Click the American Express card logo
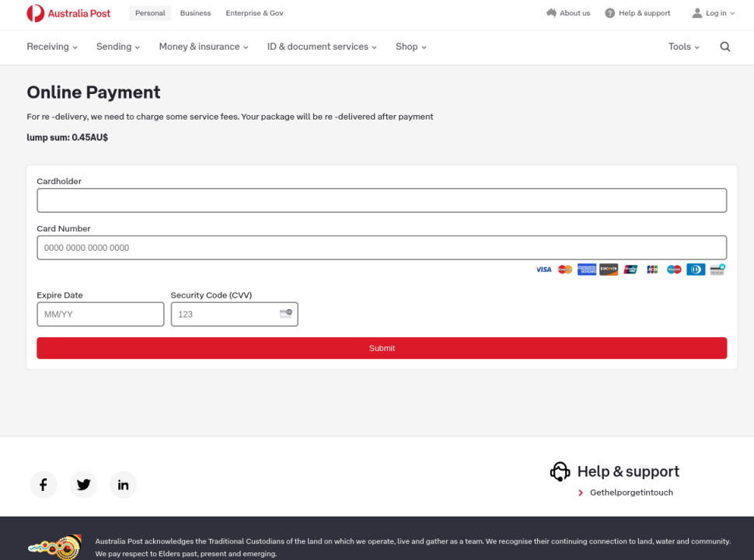 (x=587, y=270)
